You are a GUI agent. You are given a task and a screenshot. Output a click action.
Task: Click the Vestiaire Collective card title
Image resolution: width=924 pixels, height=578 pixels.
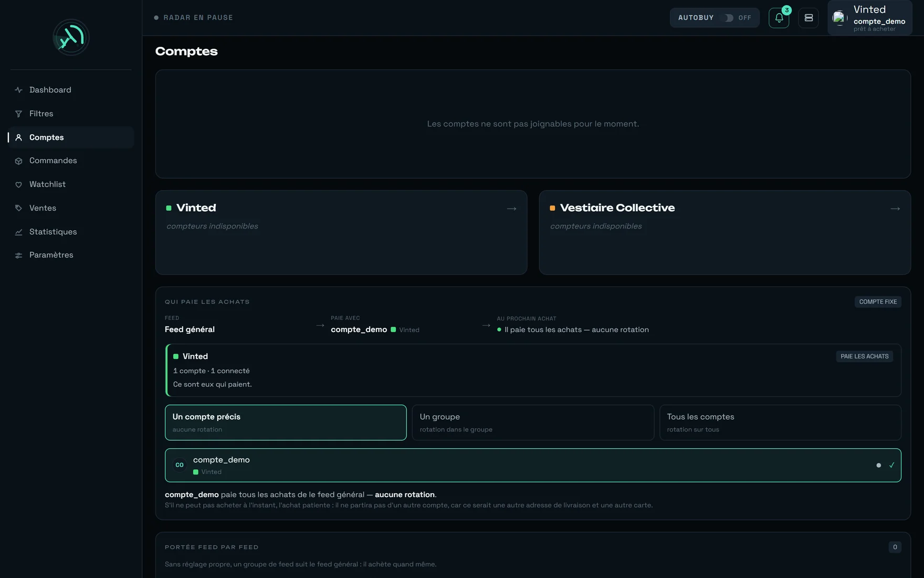617,208
